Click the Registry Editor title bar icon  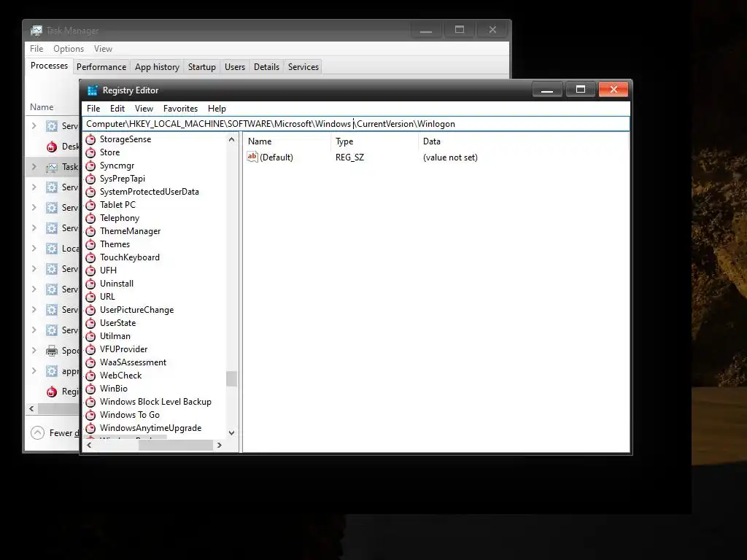click(93, 90)
